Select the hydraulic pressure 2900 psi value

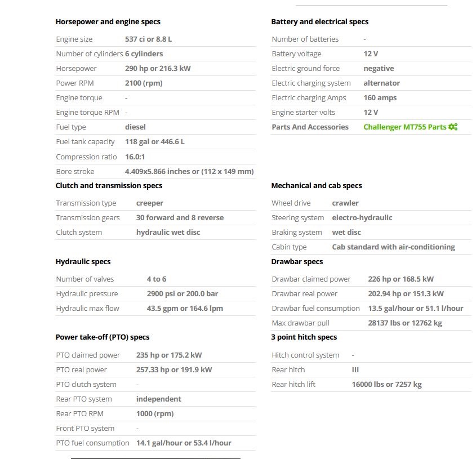pos(182,294)
